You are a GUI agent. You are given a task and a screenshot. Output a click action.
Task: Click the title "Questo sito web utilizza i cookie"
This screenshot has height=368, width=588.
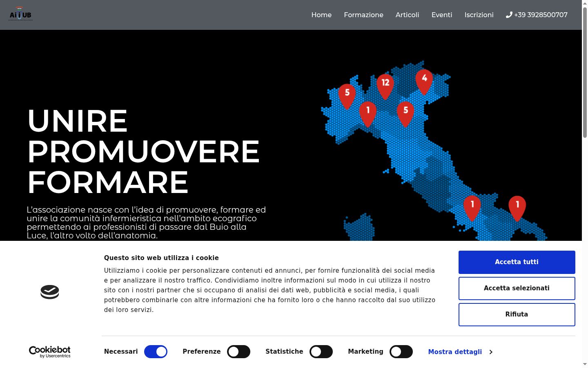161,258
